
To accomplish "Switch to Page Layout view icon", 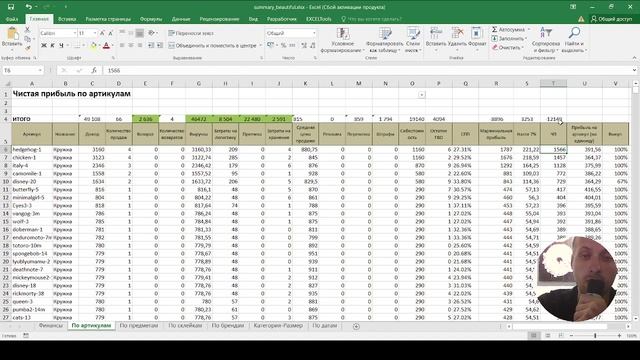I will 548,336.
